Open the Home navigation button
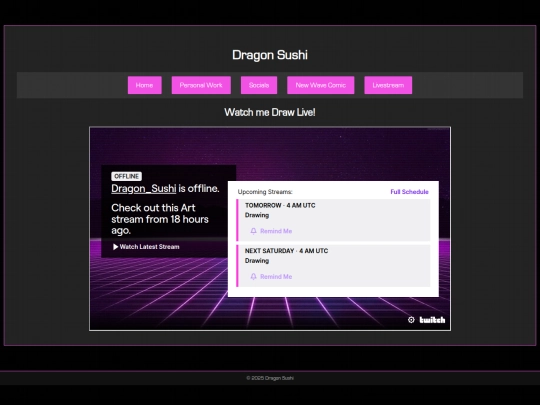This screenshot has width=540, height=405. tap(145, 85)
